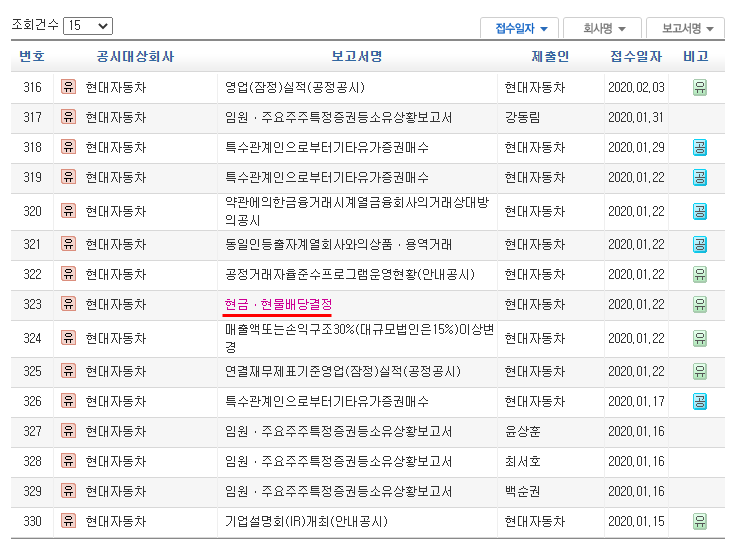Image resolution: width=735 pixels, height=541 pixels.
Task: Click blue 공 remark icon in row 319
Action: 700,177
